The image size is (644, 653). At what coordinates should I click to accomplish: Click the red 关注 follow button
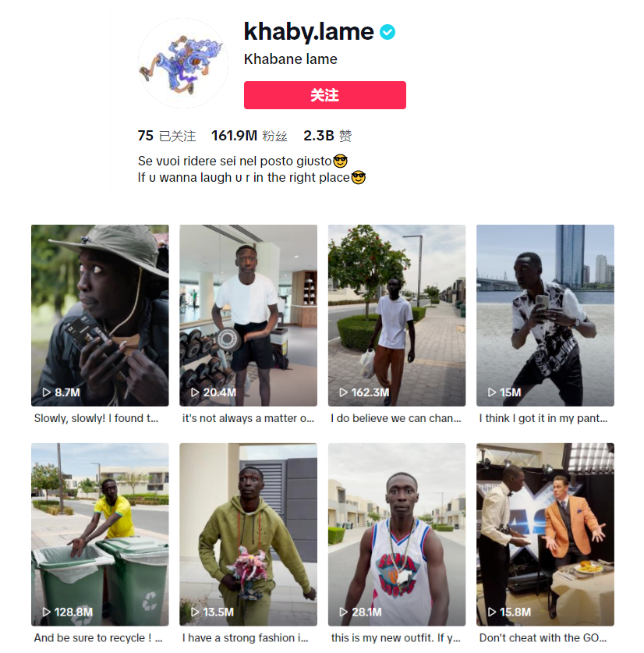(324, 95)
